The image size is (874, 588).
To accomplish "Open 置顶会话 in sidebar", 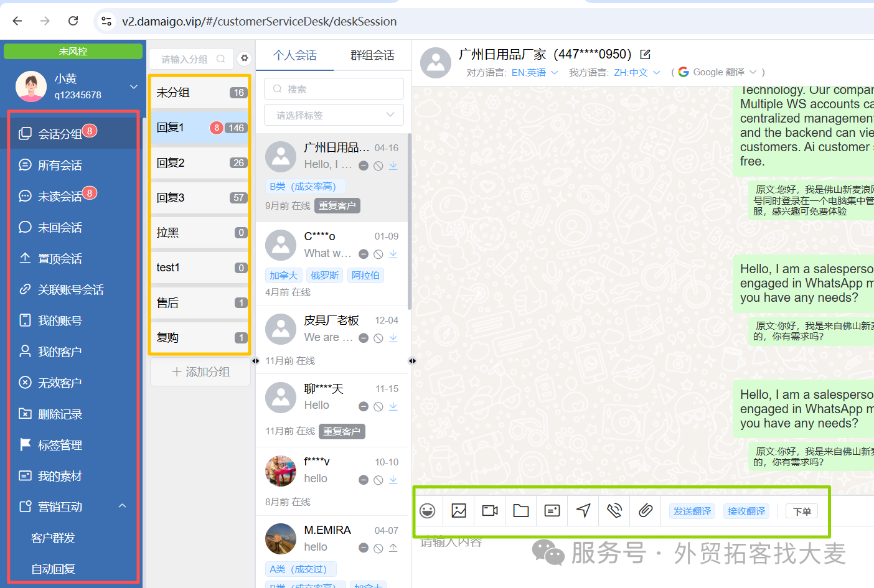I will coord(73,258).
